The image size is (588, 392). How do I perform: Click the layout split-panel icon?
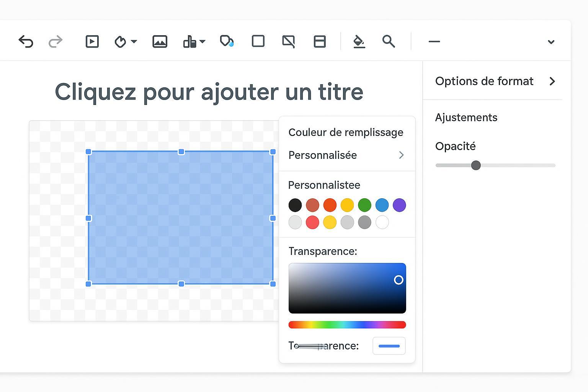pos(319,41)
